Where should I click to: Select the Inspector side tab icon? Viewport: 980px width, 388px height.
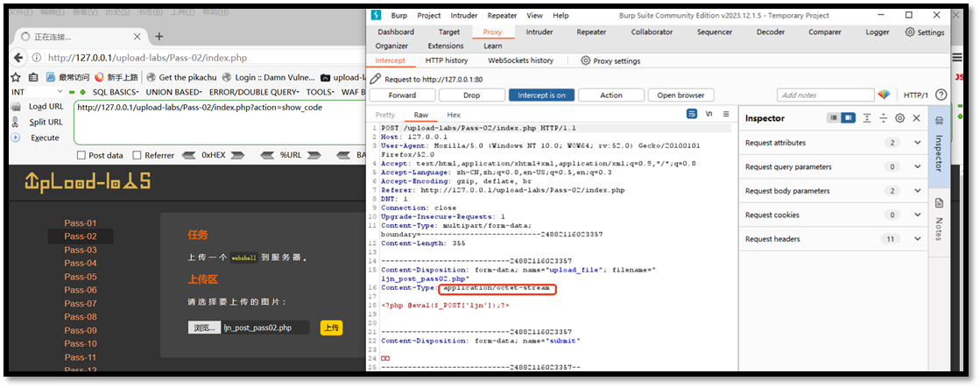pos(939,121)
